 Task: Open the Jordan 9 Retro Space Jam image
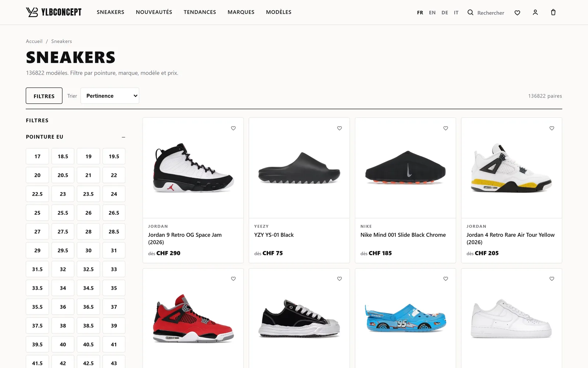(x=193, y=168)
